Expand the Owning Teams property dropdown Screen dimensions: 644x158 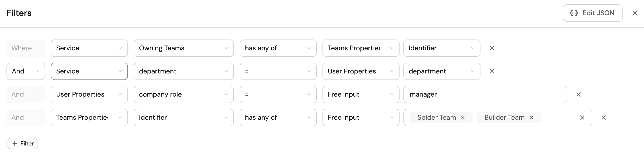[x=184, y=48]
